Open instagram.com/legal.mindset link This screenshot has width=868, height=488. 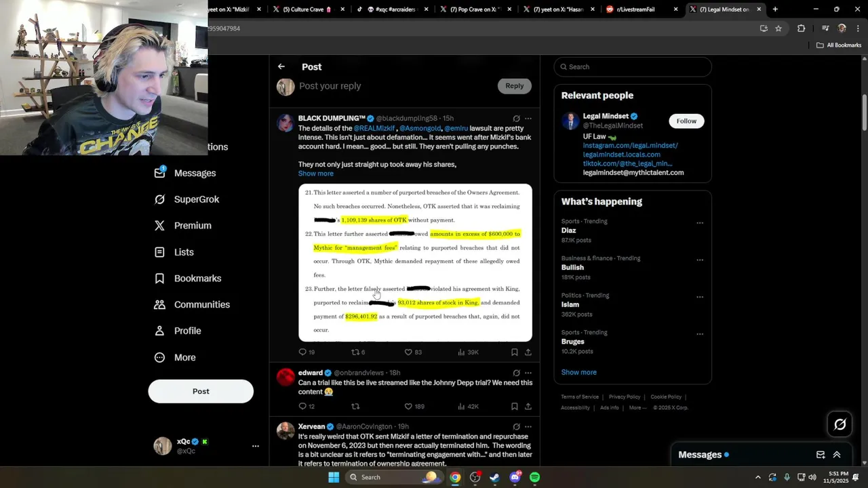coord(631,146)
